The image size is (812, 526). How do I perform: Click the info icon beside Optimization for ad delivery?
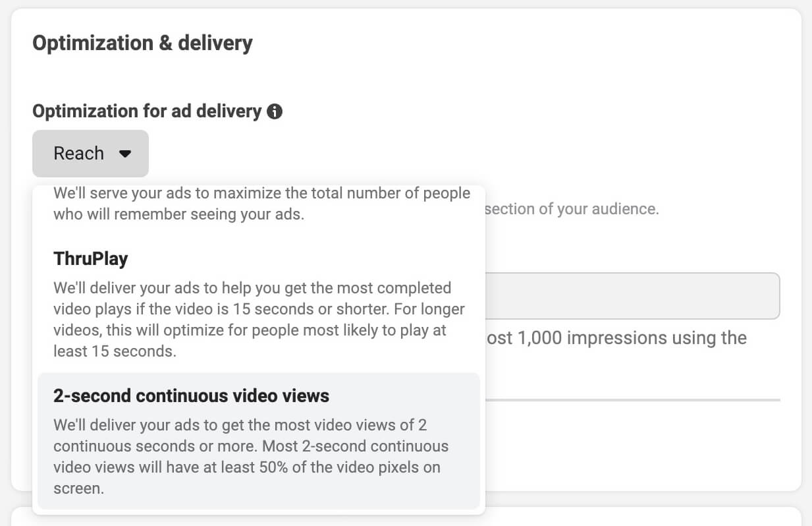coord(275,111)
